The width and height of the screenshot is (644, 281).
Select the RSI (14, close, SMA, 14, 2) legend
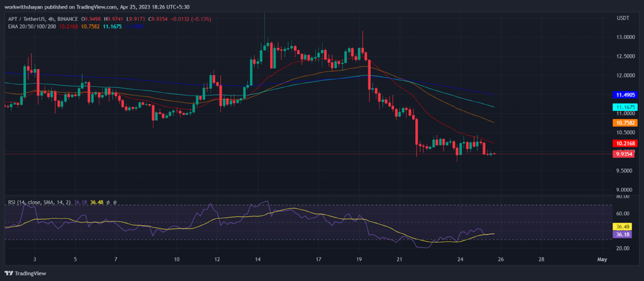[x=38, y=203]
